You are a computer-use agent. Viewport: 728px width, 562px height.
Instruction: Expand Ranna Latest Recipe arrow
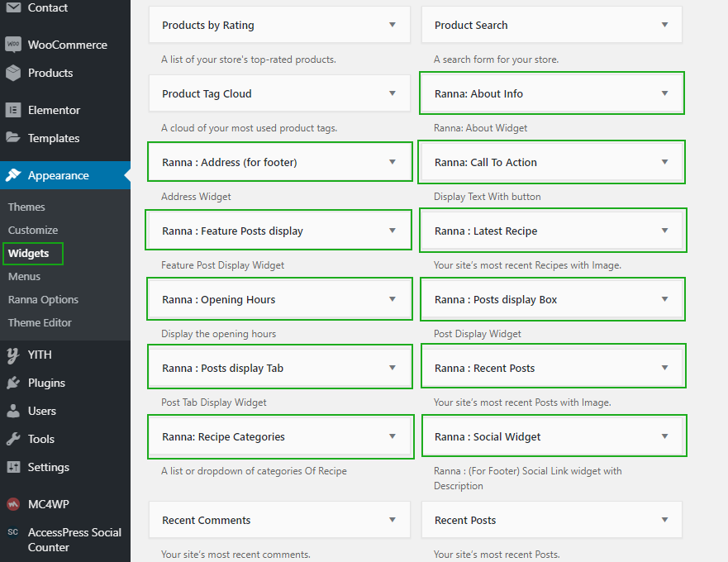[665, 231]
